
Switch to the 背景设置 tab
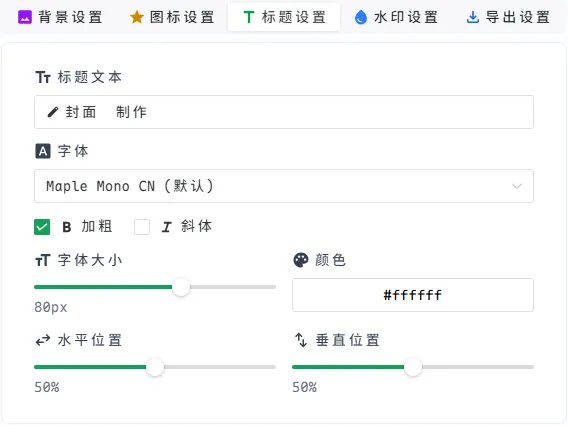[x=60, y=17]
